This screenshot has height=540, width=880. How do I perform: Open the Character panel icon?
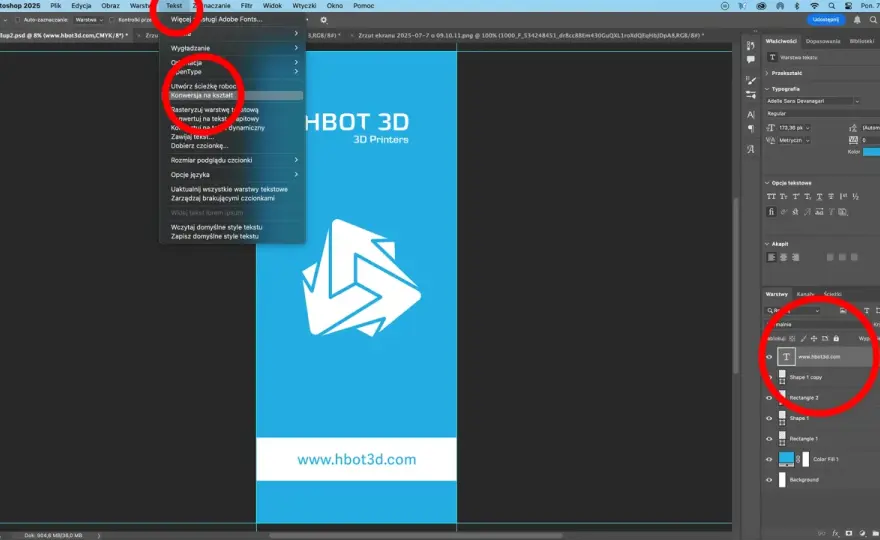click(x=750, y=115)
